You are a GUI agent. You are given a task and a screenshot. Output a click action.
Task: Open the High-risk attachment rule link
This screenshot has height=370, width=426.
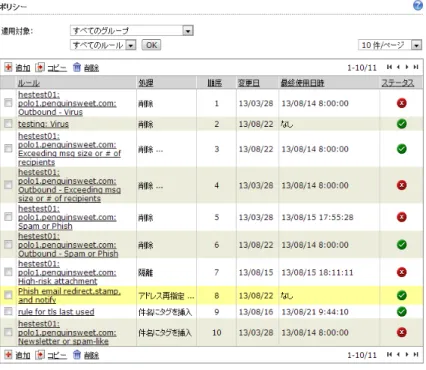(x=67, y=272)
